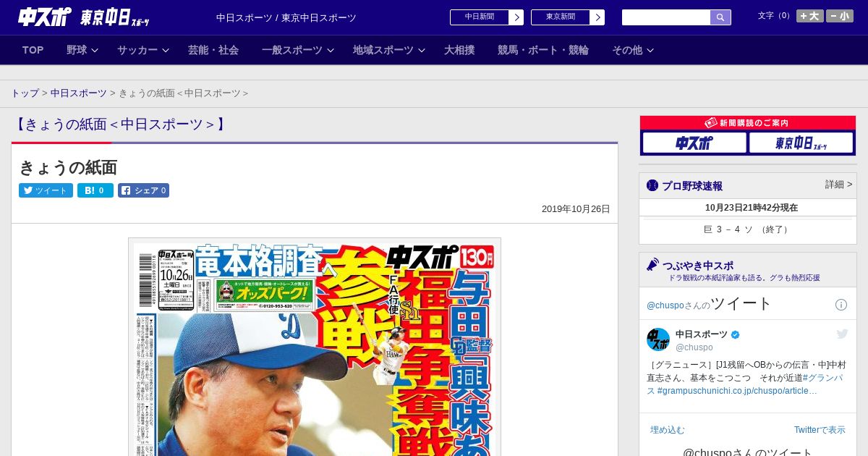The width and height of the screenshot is (868, 456).
Task: Go to TOP in navigation bar
Action: pyautogui.click(x=33, y=50)
